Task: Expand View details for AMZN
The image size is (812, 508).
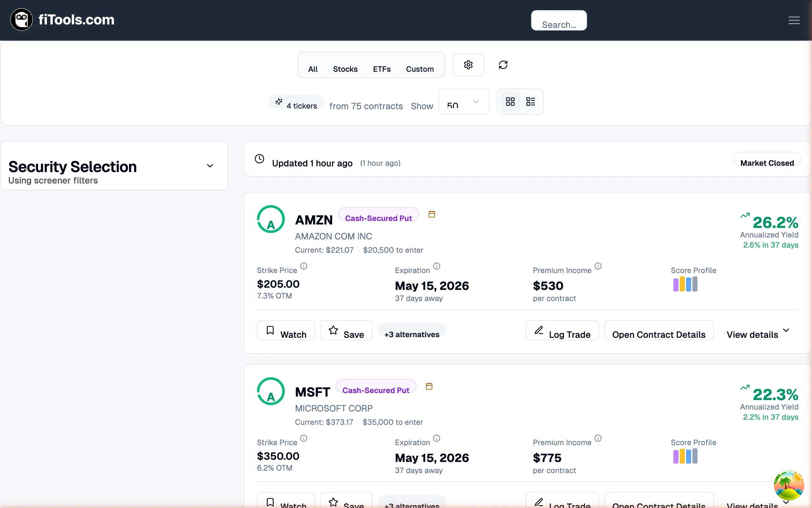Action: click(758, 331)
